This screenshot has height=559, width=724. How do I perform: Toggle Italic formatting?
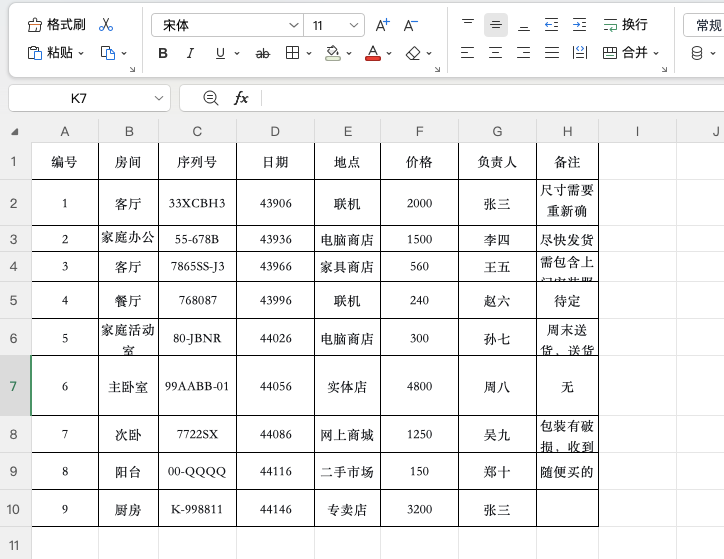[190, 54]
